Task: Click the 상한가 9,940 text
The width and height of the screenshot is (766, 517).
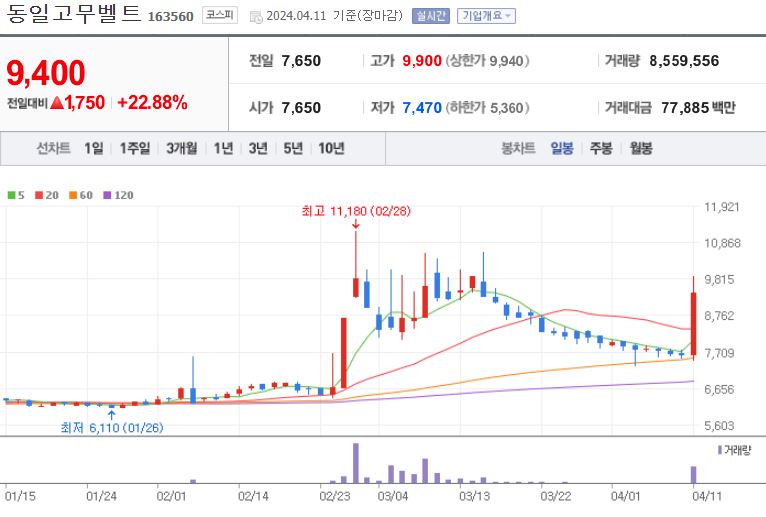Action: click(x=487, y=61)
